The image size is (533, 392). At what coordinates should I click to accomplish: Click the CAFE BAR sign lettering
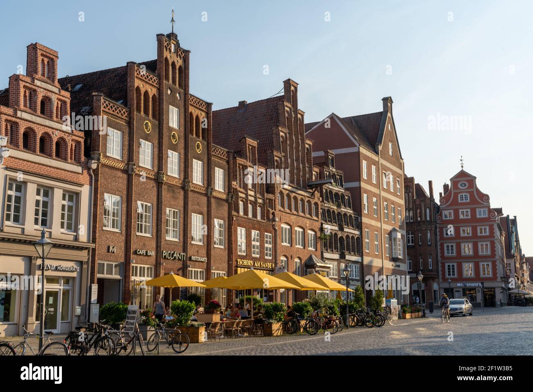click(145, 253)
